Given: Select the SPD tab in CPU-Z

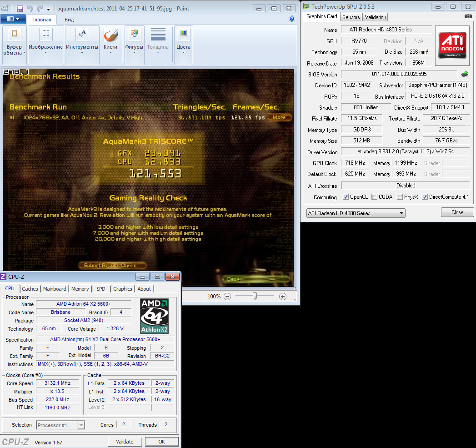Looking at the screenshot, I should (x=101, y=288).
